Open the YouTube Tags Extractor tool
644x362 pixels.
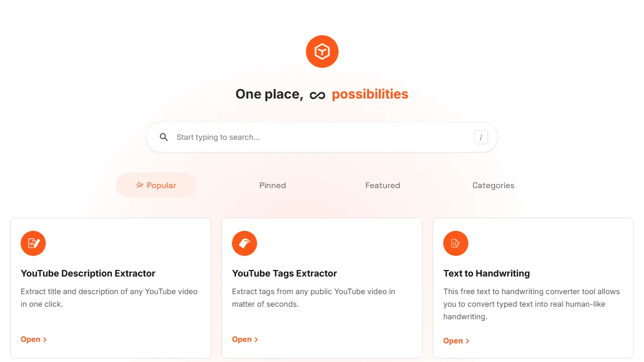242,339
